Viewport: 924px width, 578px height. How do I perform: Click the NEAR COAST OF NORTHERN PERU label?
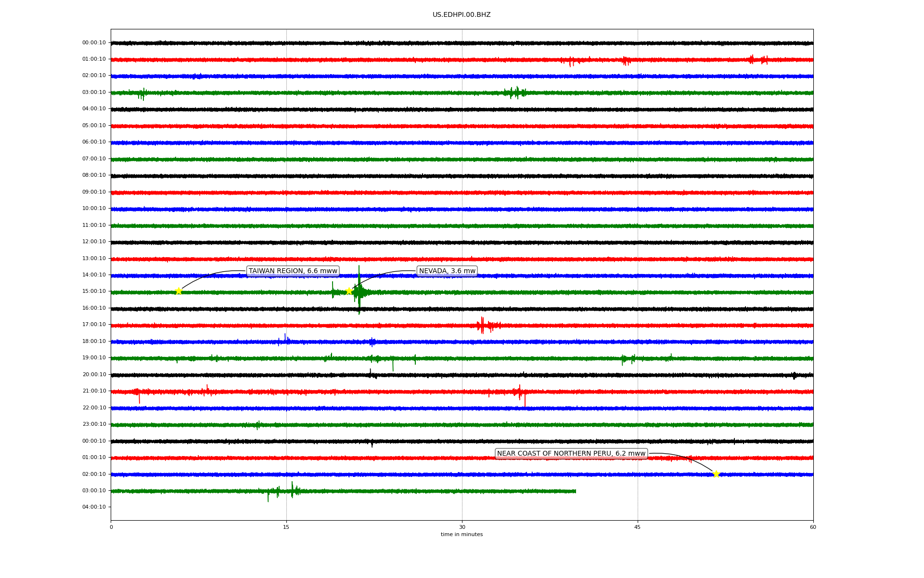(x=571, y=454)
